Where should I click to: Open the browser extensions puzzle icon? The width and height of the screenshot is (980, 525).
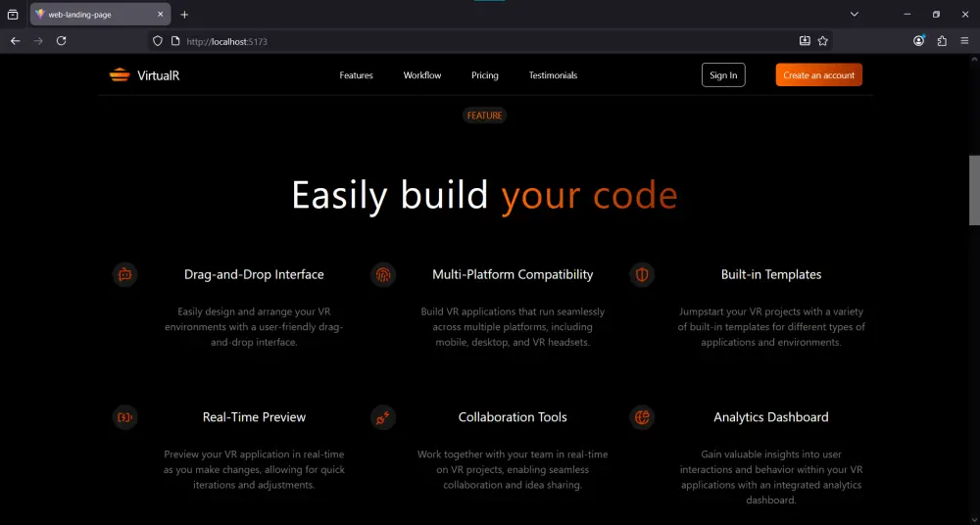pyautogui.click(x=942, y=40)
